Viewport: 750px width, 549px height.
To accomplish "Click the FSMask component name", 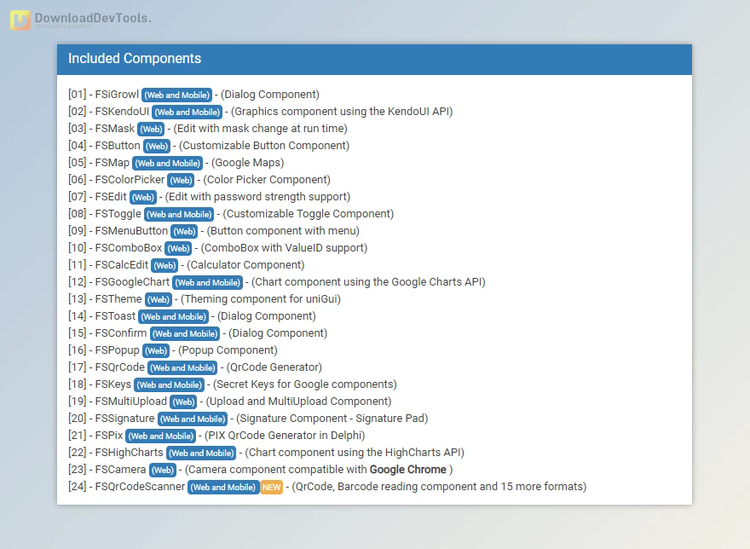I will (115, 128).
